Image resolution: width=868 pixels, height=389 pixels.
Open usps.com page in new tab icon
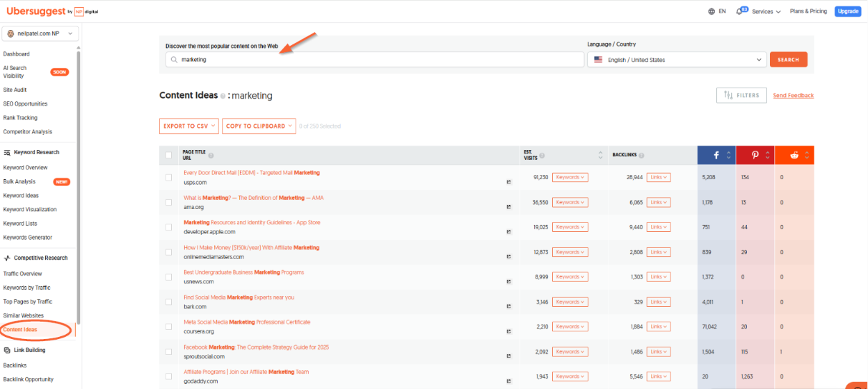(x=508, y=182)
